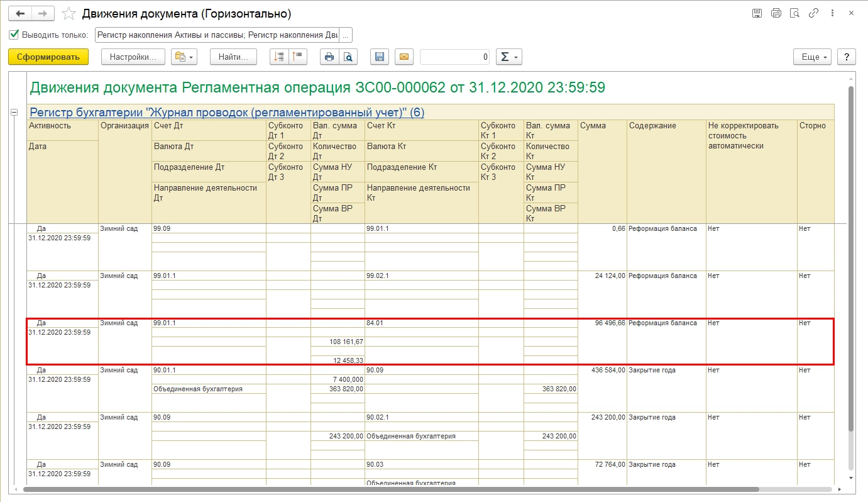Click the numeric sum field showing 0

pyautogui.click(x=454, y=57)
